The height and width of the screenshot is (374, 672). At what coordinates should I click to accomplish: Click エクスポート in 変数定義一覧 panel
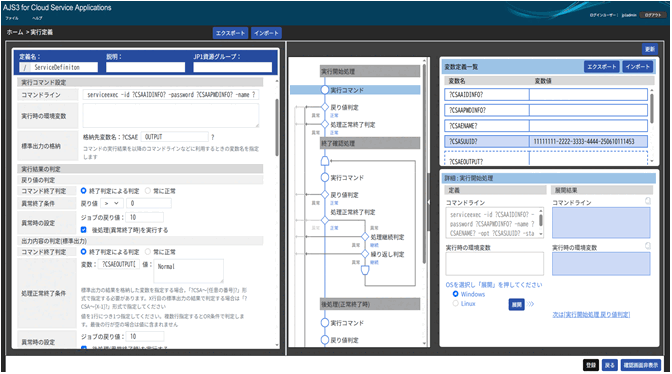pos(602,67)
